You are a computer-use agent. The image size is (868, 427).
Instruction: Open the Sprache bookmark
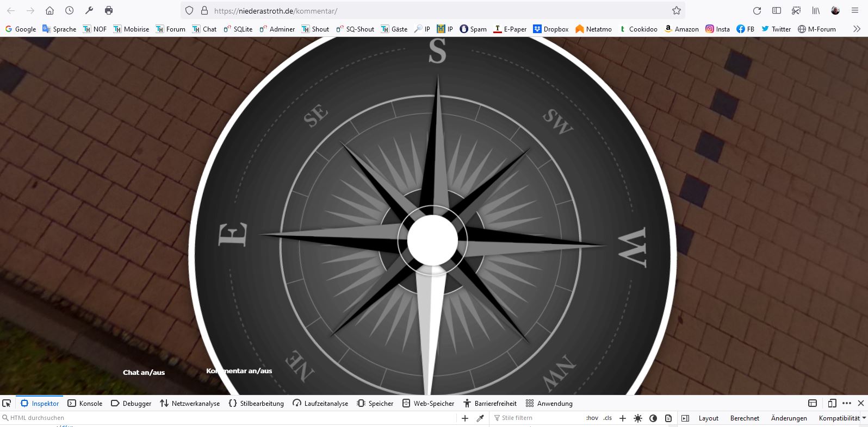(x=59, y=29)
